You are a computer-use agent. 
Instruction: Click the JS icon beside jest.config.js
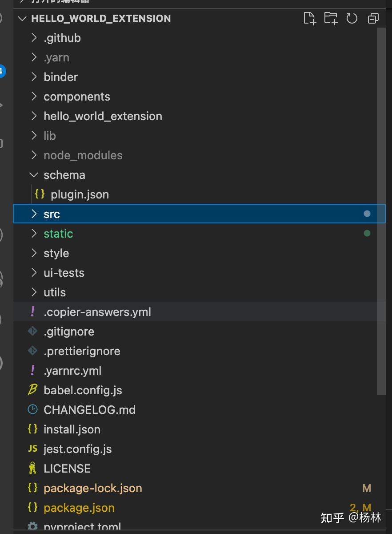[32, 448]
